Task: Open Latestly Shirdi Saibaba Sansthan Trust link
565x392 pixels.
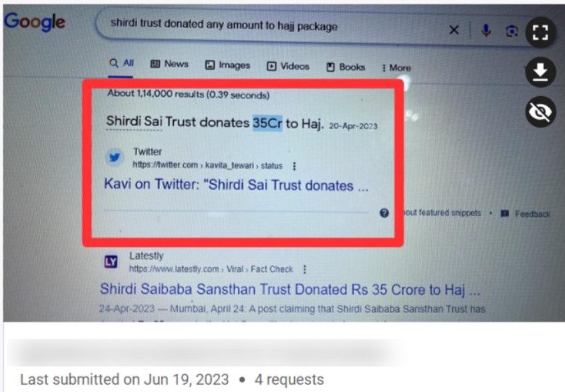Action: (290, 289)
